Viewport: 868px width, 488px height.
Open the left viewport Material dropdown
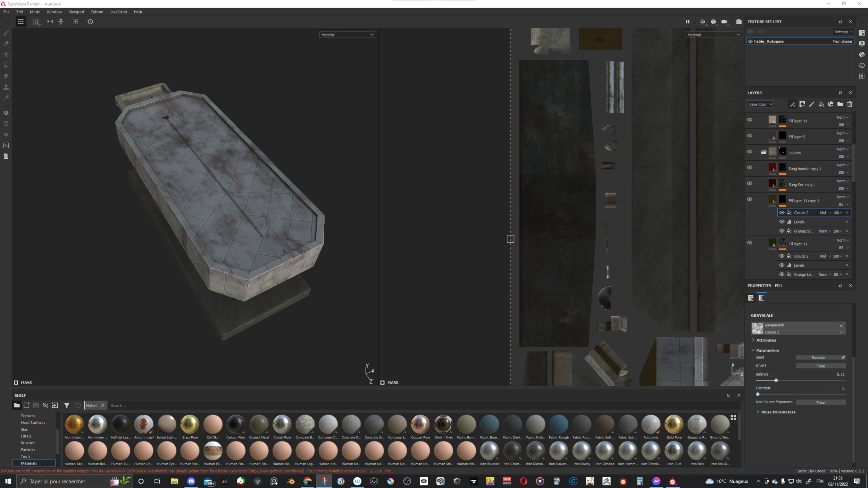(x=347, y=35)
